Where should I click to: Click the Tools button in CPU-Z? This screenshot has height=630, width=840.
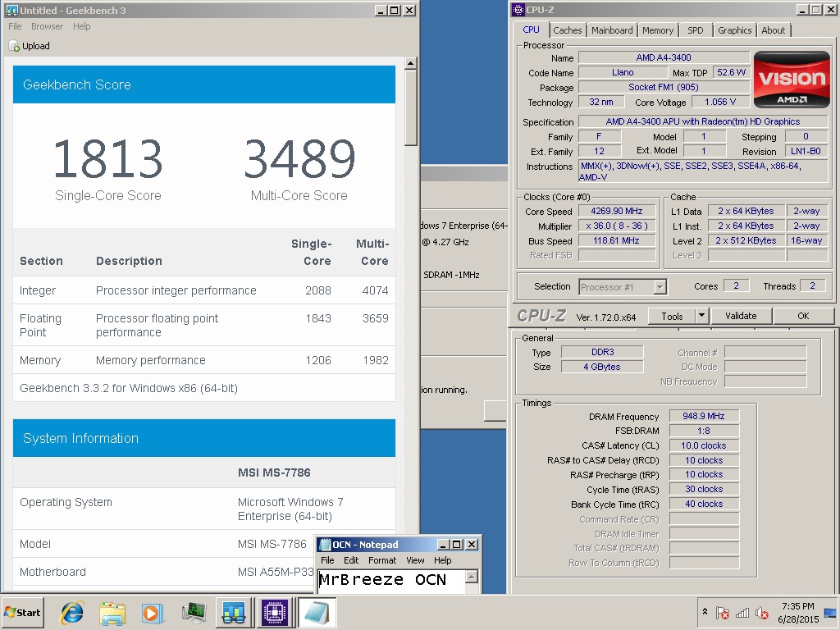[672, 316]
